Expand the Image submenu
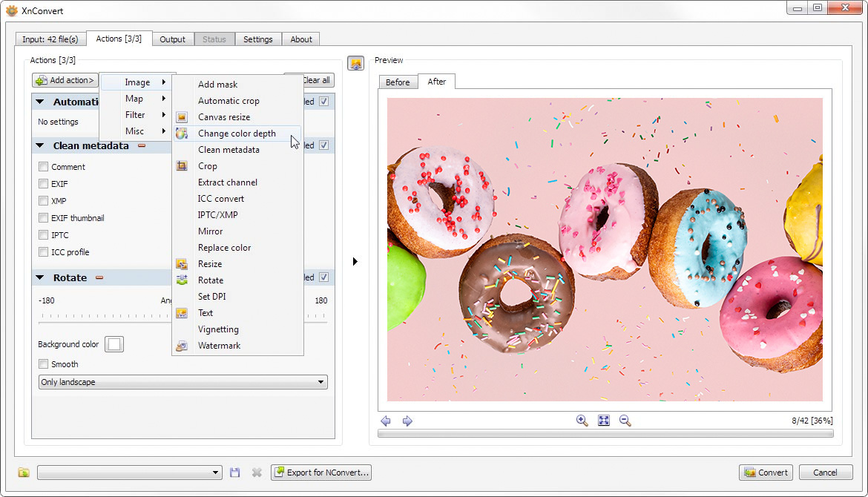Viewport: 868px width, 497px height. [x=137, y=82]
